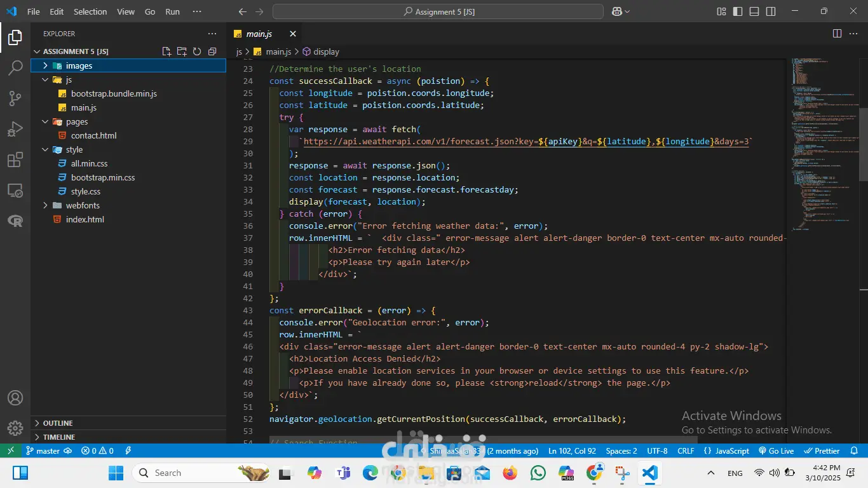
Task: Click the Split Editor icon
Action: tap(837, 34)
